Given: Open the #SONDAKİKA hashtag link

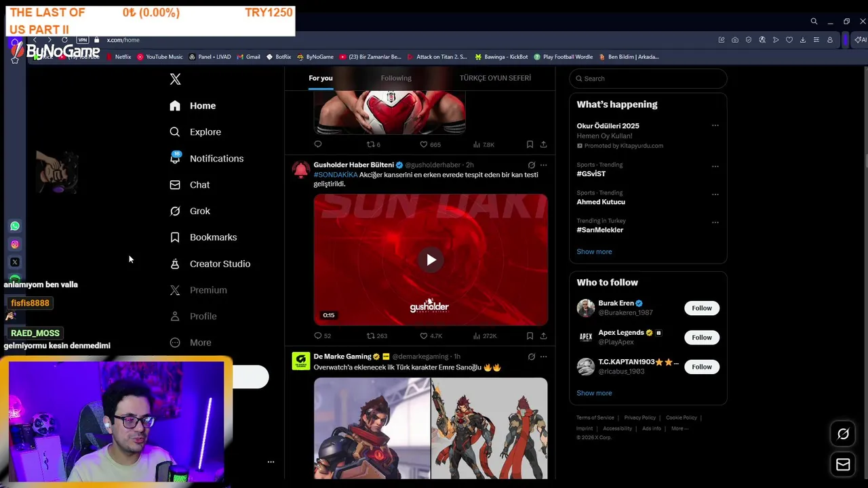Looking at the screenshot, I should (335, 175).
